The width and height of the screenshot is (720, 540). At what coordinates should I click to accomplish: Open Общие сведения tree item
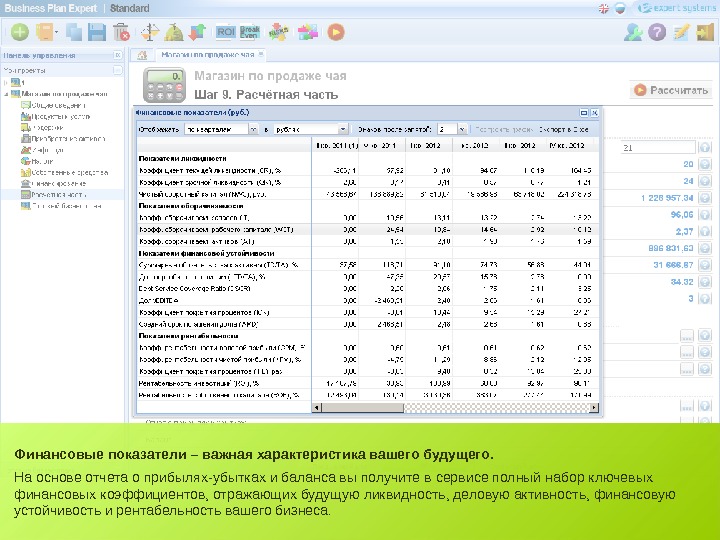(x=54, y=105)
